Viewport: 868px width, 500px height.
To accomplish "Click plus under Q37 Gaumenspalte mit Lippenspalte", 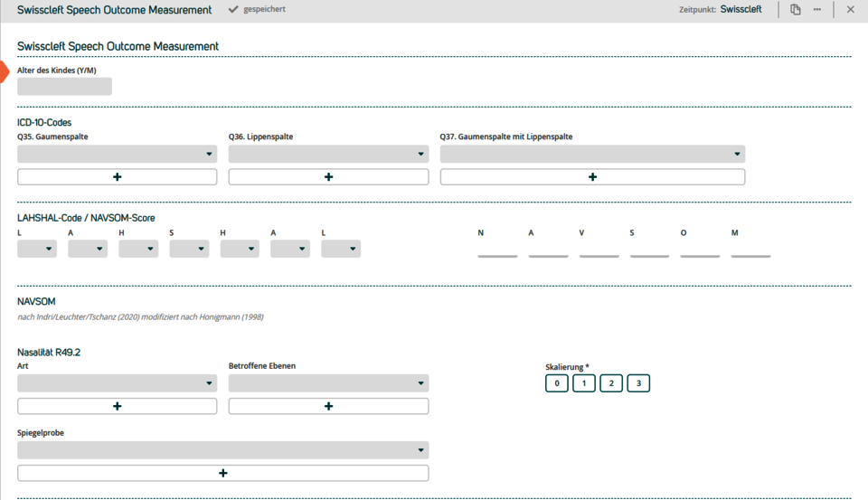I will pos(592,177).
